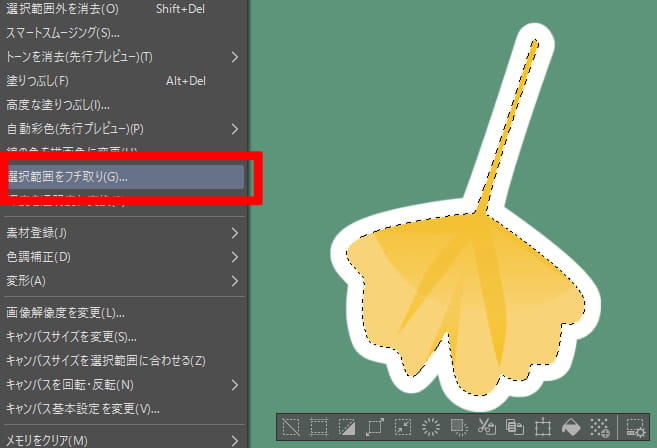Viewport: 657px width, 448px height.
Task: Click the Expand selected area icon
Action: point(375,427)
